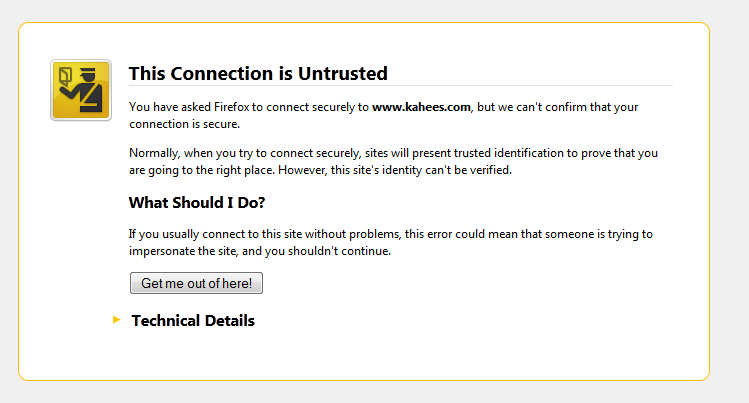This screenshot has height=403, width=749.
Task: Expand Technical Details using the yellow arrow
Action: point(117,319)
